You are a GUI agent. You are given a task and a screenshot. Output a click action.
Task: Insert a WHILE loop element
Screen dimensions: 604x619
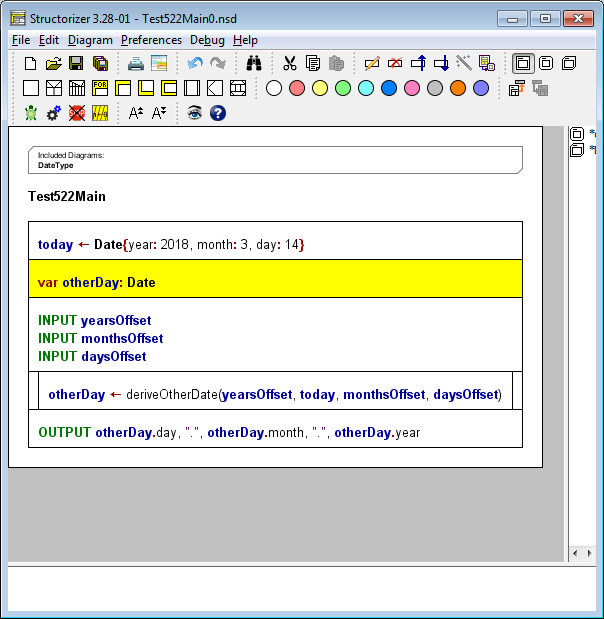[x=123, y=88]
